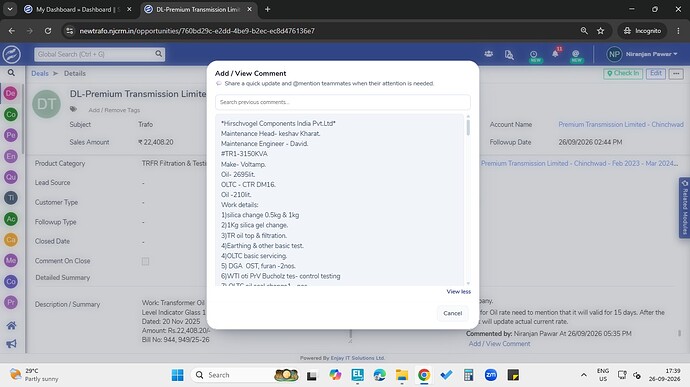Click the taskbar Search box
This screenshot has height=387, width=690.
pyautogui.click(x=245, y=375)
